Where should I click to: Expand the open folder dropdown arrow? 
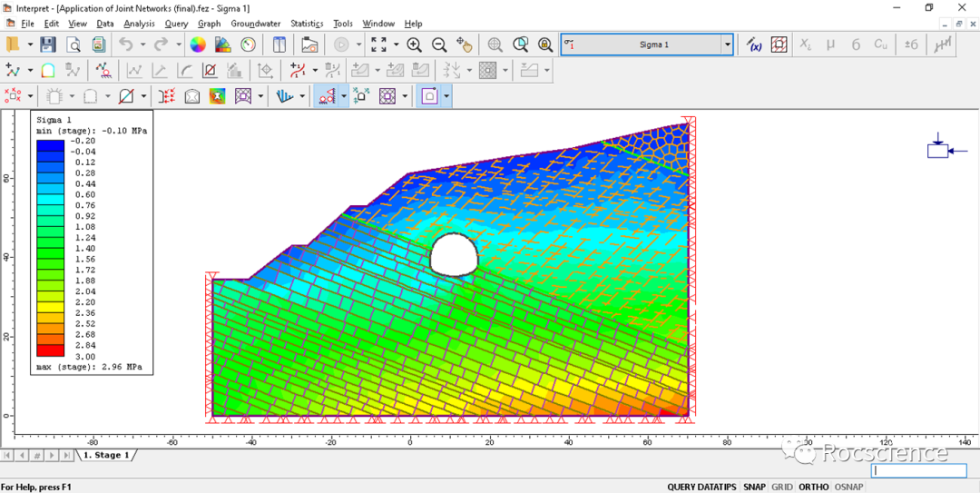point(30,44)
